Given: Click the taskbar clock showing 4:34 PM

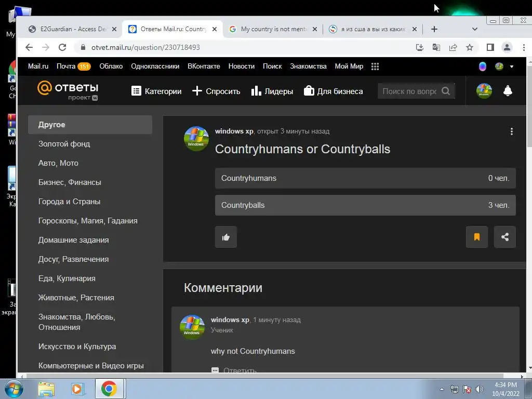Looking at the screenshot, I should click(506, 389).
